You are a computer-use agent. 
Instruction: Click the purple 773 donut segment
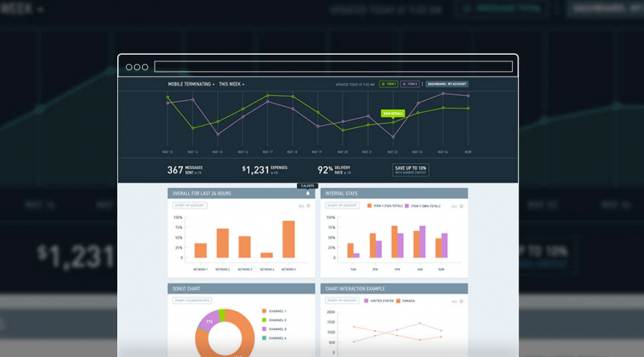210,321
